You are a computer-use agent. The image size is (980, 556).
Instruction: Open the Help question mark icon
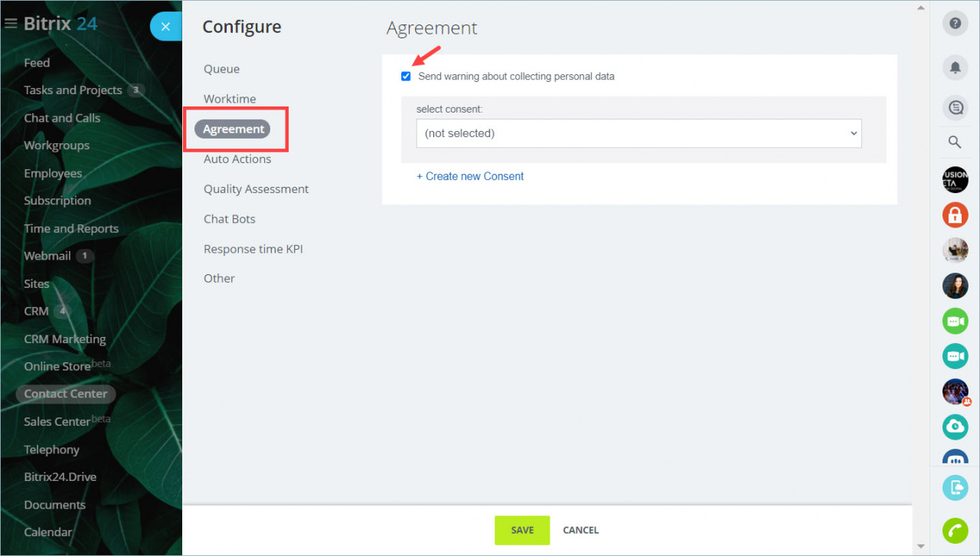click(955, 23)
